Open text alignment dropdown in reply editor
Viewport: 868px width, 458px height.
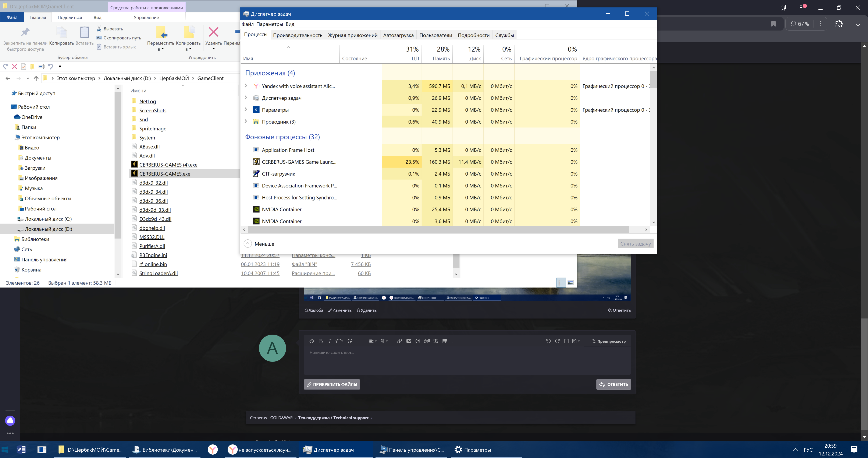(x=373, y=341)
